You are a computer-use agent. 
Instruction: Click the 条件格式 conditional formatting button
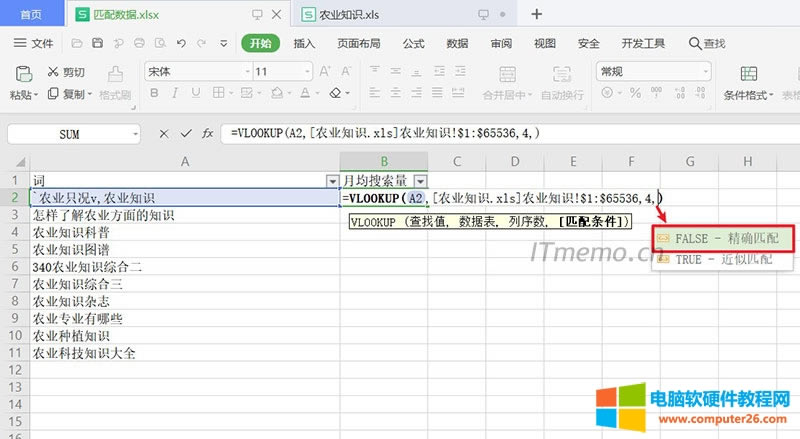748,83
